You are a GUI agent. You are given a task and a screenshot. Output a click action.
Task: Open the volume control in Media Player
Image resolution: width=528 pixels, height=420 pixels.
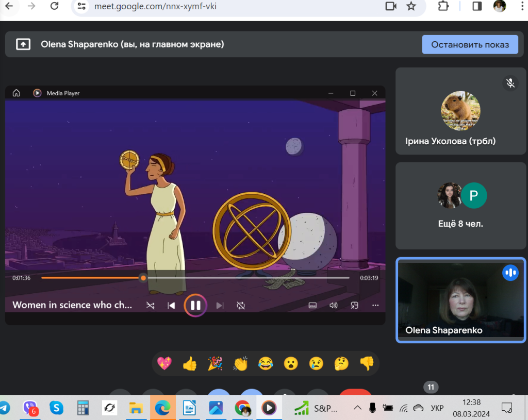coord(334,305)
